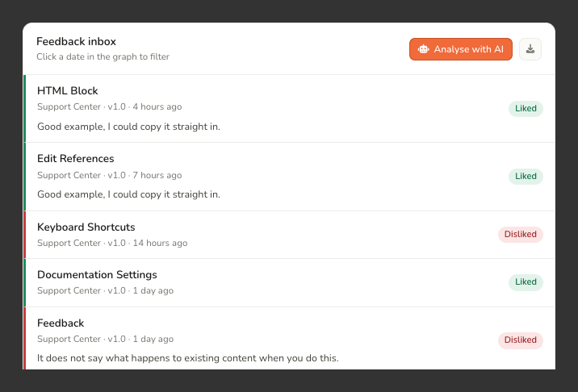
Task: Select the Edit References comment text
Action: click(x=128, y=194)
